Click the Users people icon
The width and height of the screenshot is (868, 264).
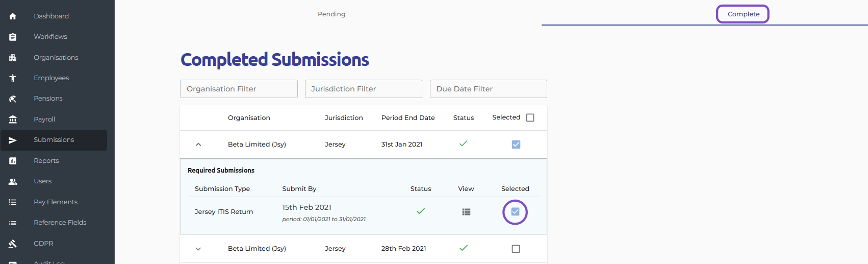tap(13, 181)
